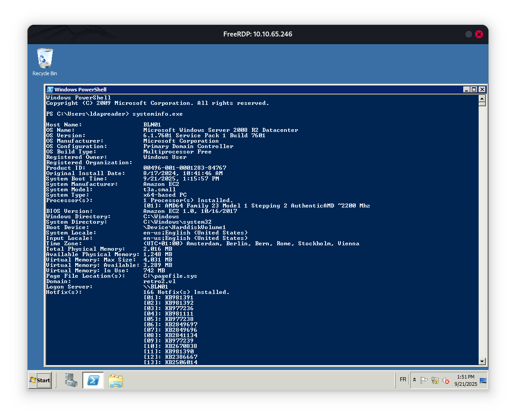Click the Start menu button
Screen dimensions: 516x420
click(x=40, y=380)
